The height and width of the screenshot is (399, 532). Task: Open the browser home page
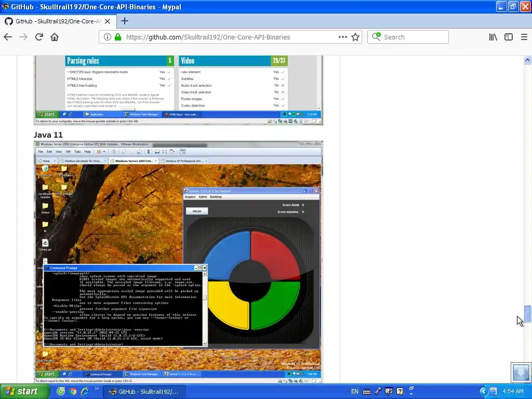pyautogui.click(x=55, y=37)
